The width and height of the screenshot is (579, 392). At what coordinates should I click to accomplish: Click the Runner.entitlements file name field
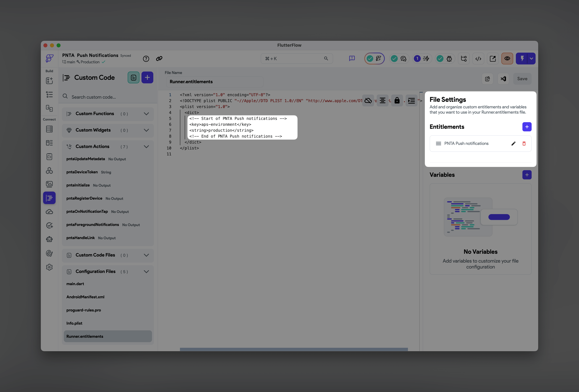[x=214, y=82]
